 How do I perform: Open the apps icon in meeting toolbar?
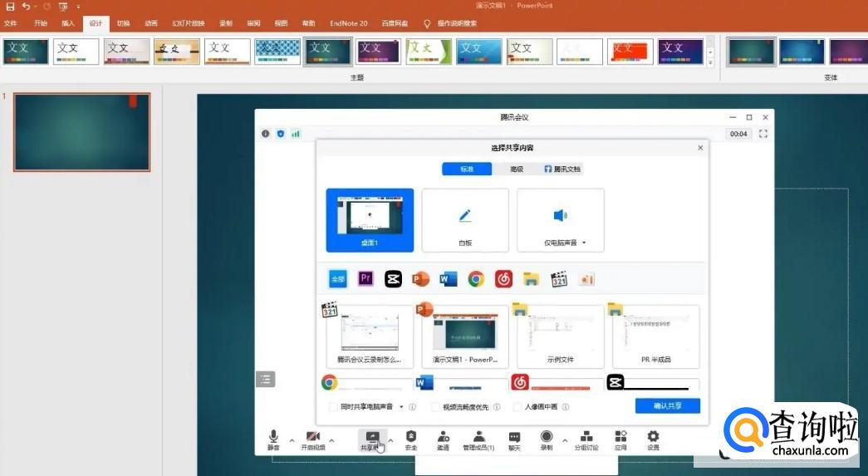tap(620, 440)
